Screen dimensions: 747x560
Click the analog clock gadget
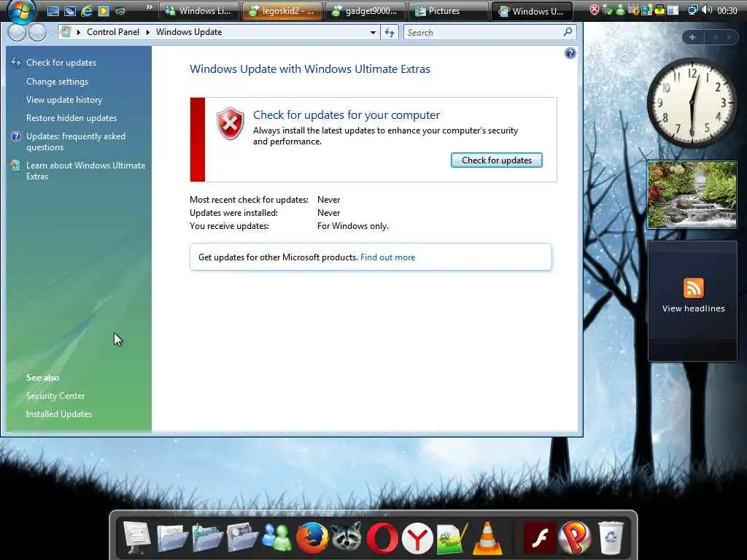coord(692,102)
